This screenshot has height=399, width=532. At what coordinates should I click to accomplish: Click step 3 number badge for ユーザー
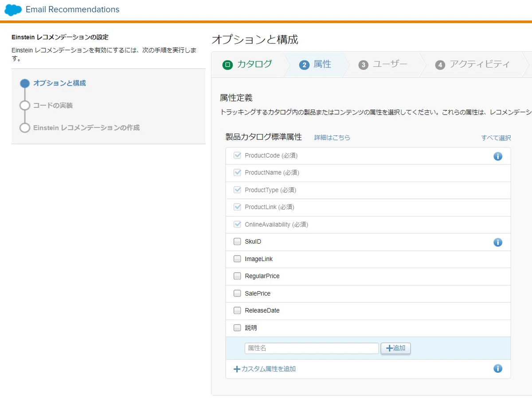tap(363, 65)
